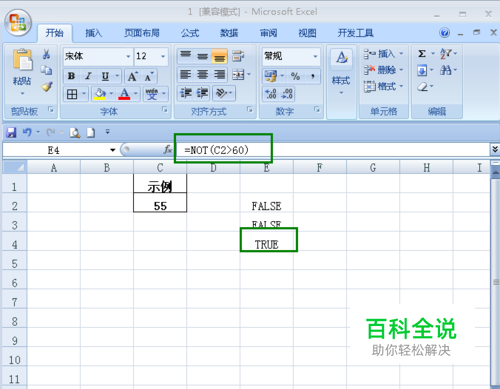Open font color dropdown arrow
The width and height of the screenshot is (500, 389).
pyautogui.click(x=136, y=94)
